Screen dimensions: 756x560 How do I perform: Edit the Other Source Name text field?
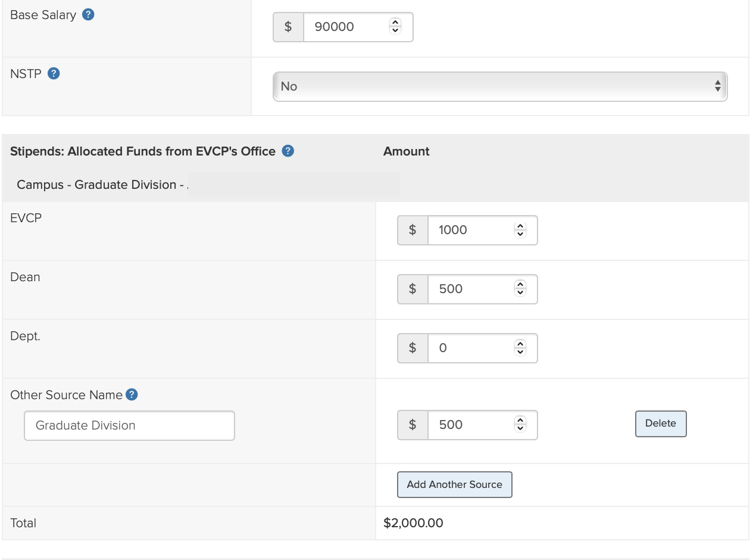[x=129, y=425]
